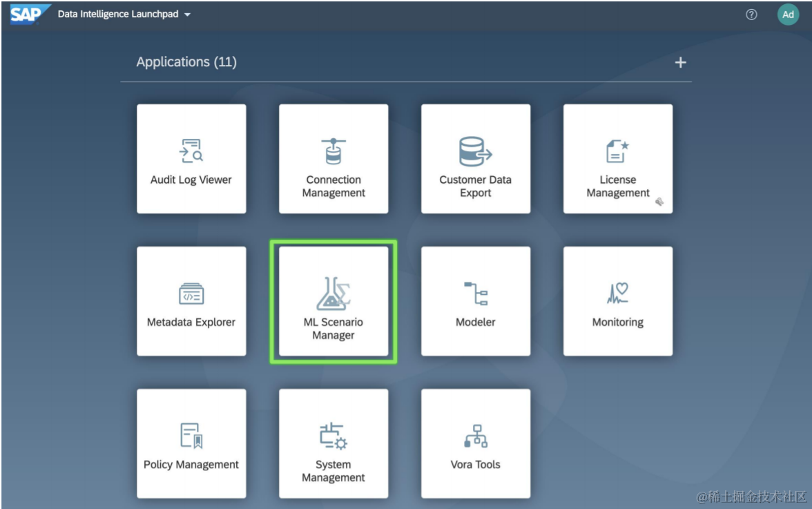Open License Management application
812x509 pixels.
click(x=618, y=159)
